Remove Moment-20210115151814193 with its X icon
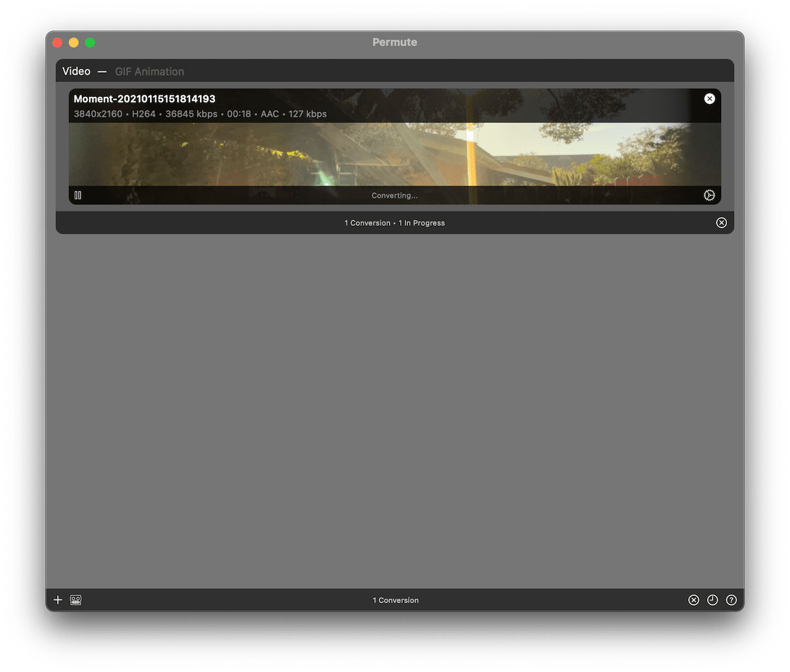Viewport: 790px width, 672px height. [709, 99]
